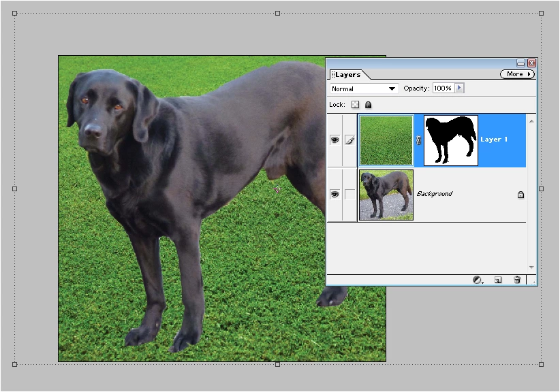The width and height of the screenshot is (560, 392).
Task: Click the left-middle transform handle
Action: coord(14,189)
